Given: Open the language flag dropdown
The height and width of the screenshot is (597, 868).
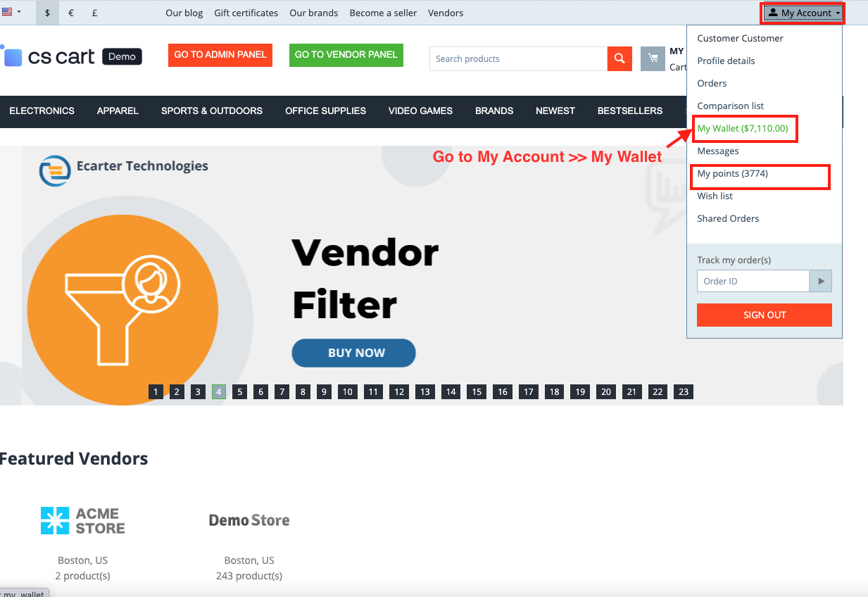Looking at the screenshot, I should click(x=11, y=12).
